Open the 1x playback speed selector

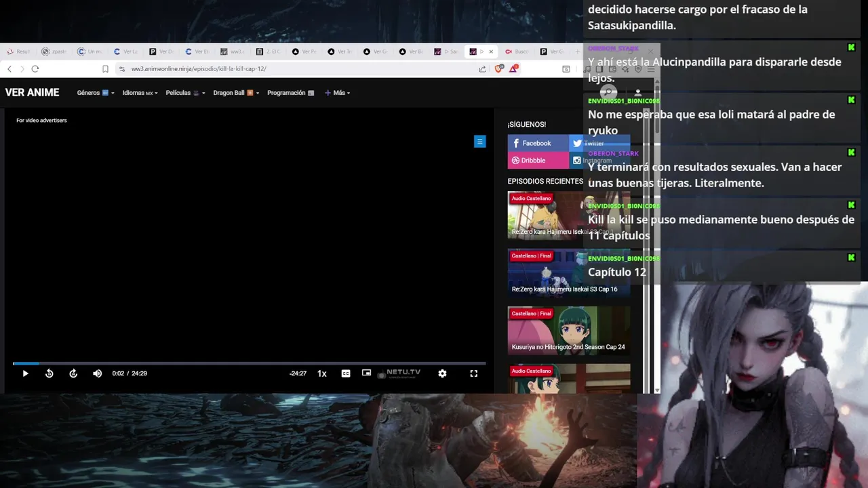(322, 373)
